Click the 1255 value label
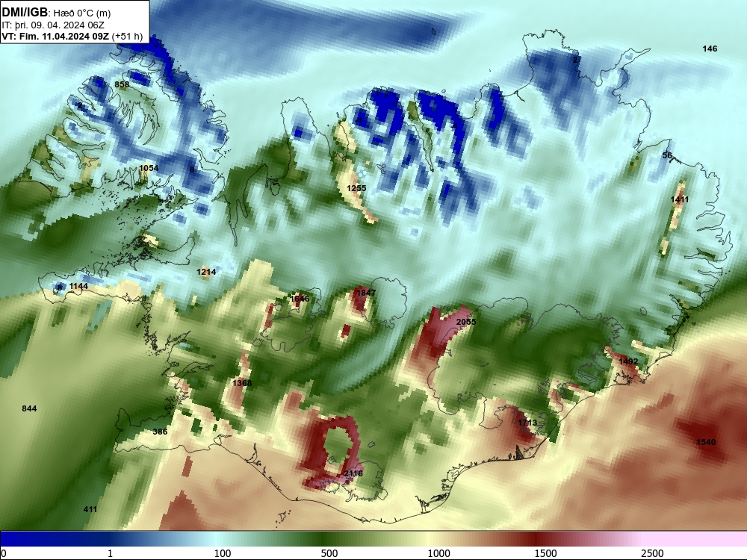Image resolution: width=747 pixels, height=560 pixels. pyautogui.click(x=356, y=188)
